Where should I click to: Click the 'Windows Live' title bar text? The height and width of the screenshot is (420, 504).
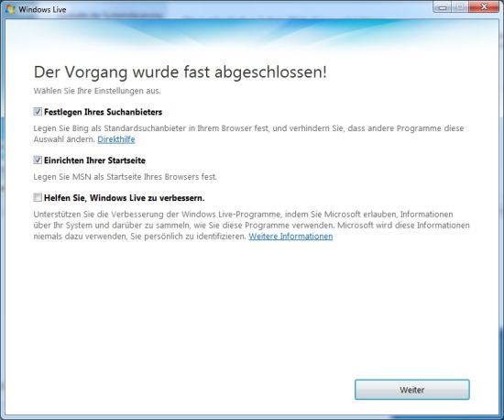42,10
